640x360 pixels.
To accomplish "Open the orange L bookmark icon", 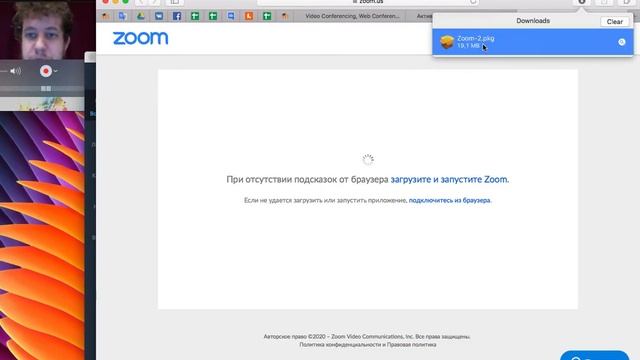I will (249, 16).
